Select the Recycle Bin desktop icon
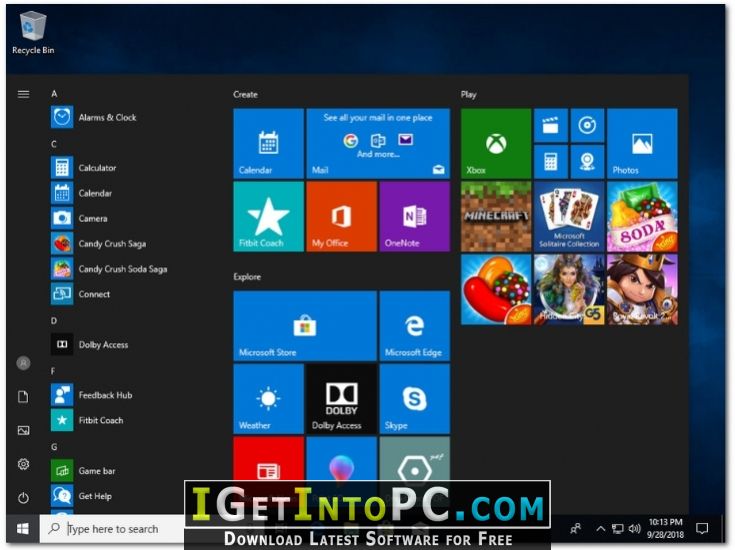The image size is (735, 550). 33,33
